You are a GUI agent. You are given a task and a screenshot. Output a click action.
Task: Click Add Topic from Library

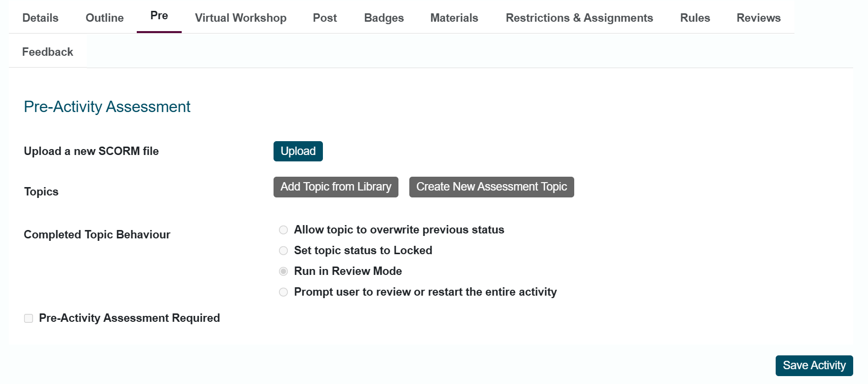[336, 187]
